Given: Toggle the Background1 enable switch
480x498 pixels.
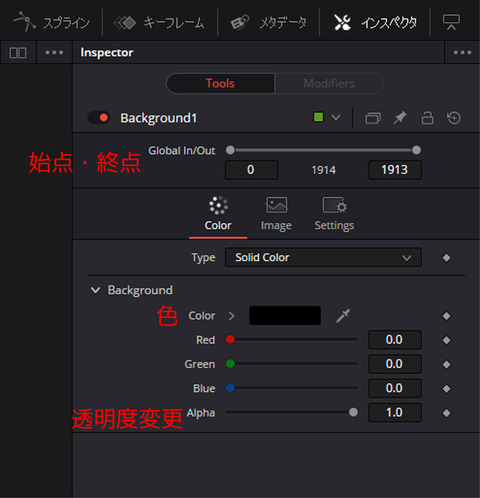Looking at the screenshot, I should (98, 118).
